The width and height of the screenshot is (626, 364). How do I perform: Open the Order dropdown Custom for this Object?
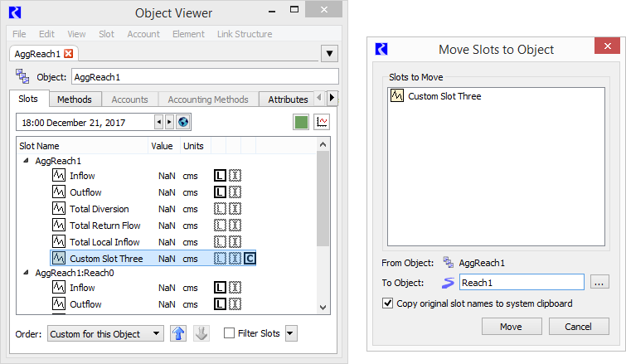point(105,333)
